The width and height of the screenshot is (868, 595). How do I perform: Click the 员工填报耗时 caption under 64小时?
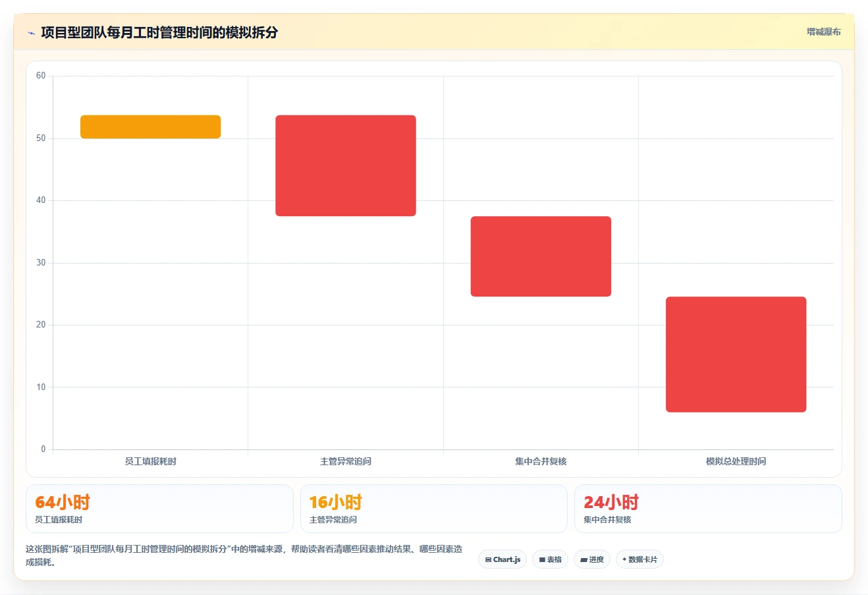coord(59,520)
